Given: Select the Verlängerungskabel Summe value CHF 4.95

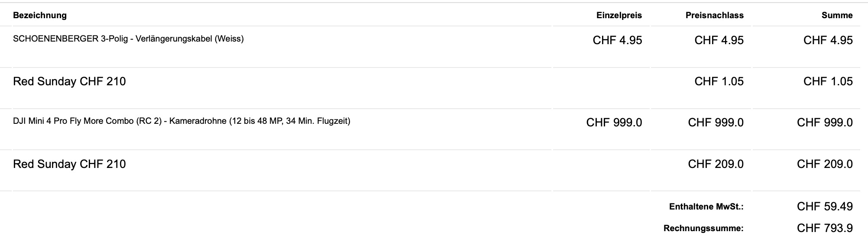Looking at the screenshot, I should click(x=828, y=40).
